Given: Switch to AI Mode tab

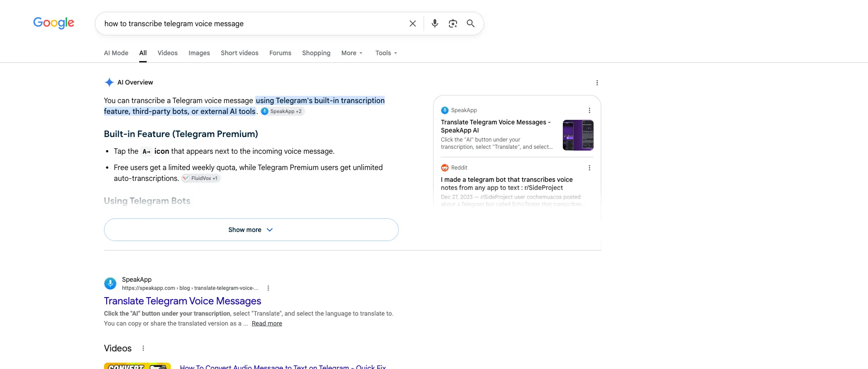Looking at the screenshot, I should pyautogui.click(x=116, y=53).
